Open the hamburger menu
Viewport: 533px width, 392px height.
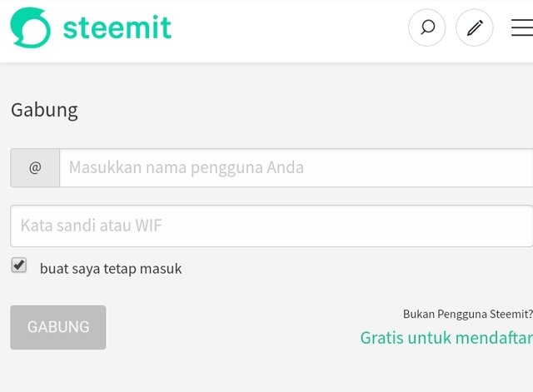click(522, 27)
